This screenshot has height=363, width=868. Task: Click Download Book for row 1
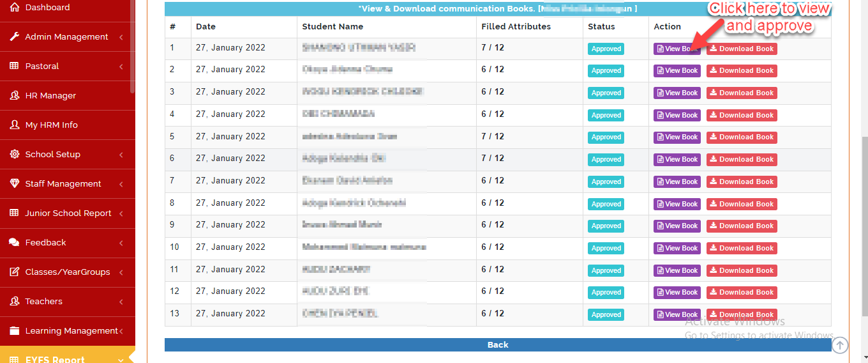pos(742,49)
